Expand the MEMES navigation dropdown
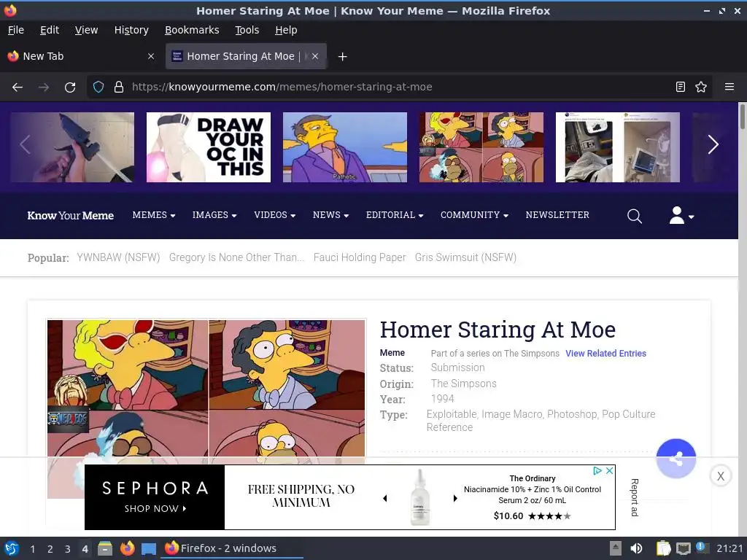The width and height of the screenshot is (747, 560). click(x=153, y=215)
